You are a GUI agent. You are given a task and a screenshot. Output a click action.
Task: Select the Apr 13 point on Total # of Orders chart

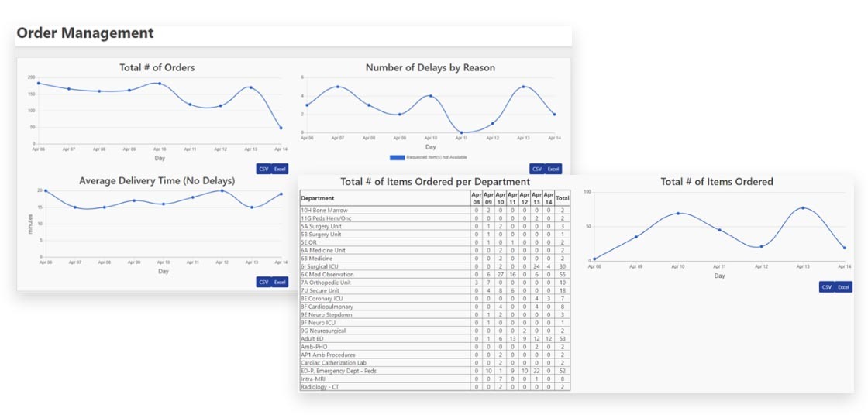[x=250, y=87]
